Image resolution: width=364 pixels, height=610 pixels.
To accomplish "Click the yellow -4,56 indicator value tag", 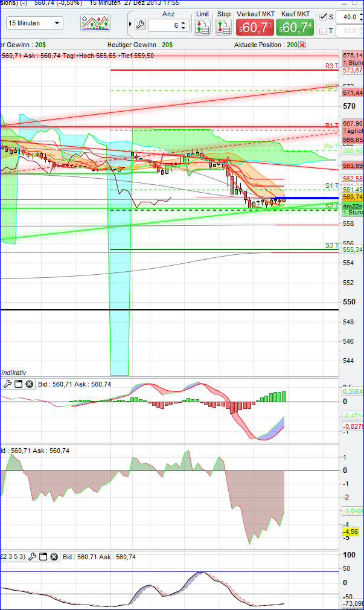I will pyautogui.click(x=350, y=531).
